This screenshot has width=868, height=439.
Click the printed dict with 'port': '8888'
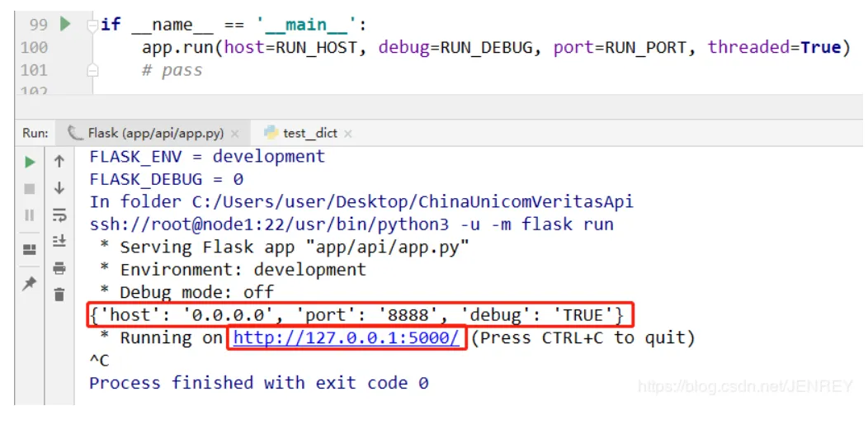click(x=357, y=315)
